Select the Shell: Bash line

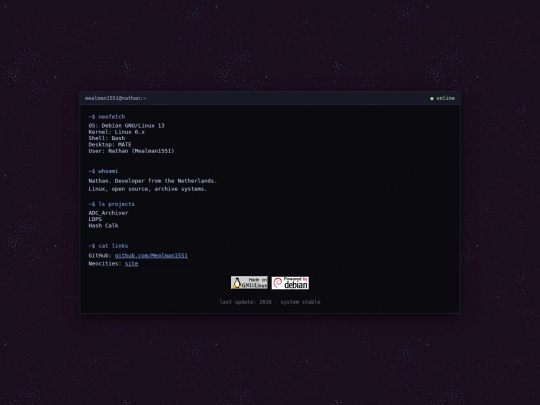coord(107,138)
